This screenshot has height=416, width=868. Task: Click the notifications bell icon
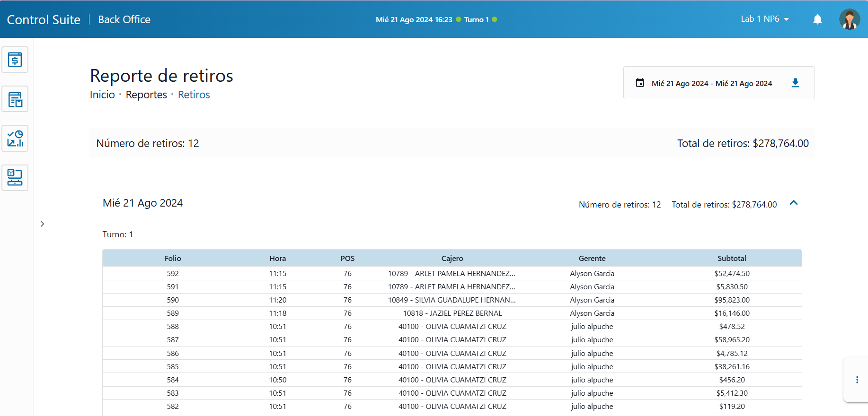click(817, 19)
